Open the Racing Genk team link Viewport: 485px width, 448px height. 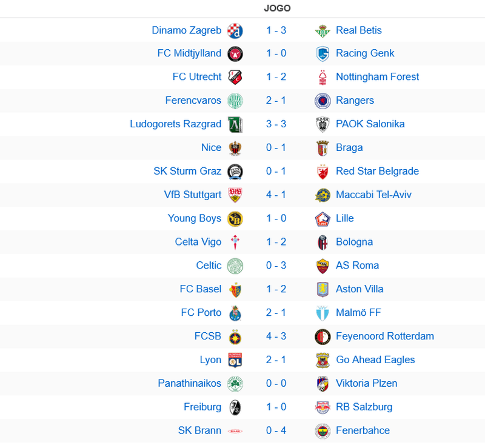365,53
